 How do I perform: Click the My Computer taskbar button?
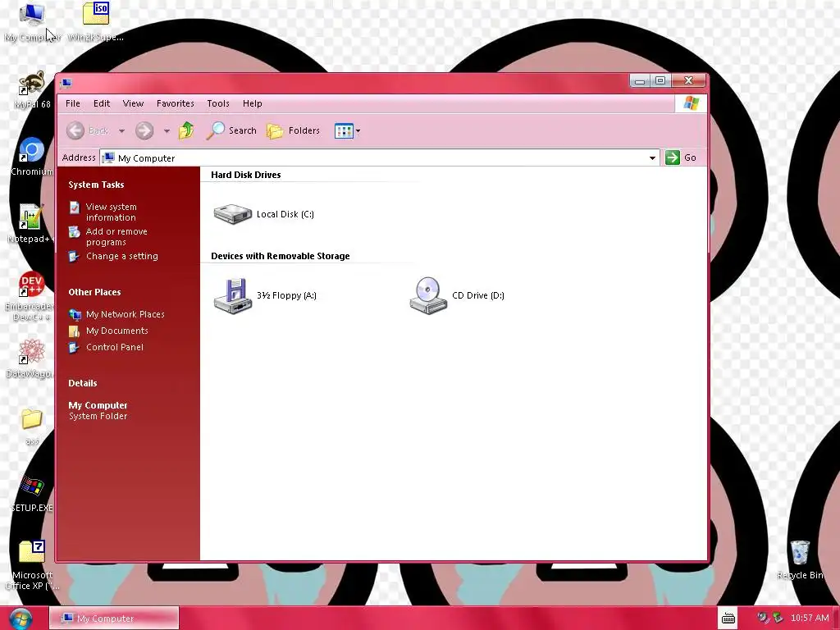click(x=114, y=619)
